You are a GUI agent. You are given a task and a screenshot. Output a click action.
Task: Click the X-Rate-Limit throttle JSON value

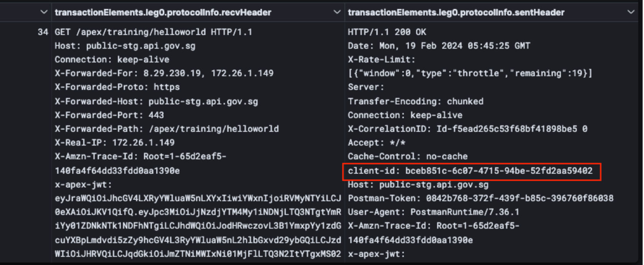pyautogui.click(x=452, y=73)
